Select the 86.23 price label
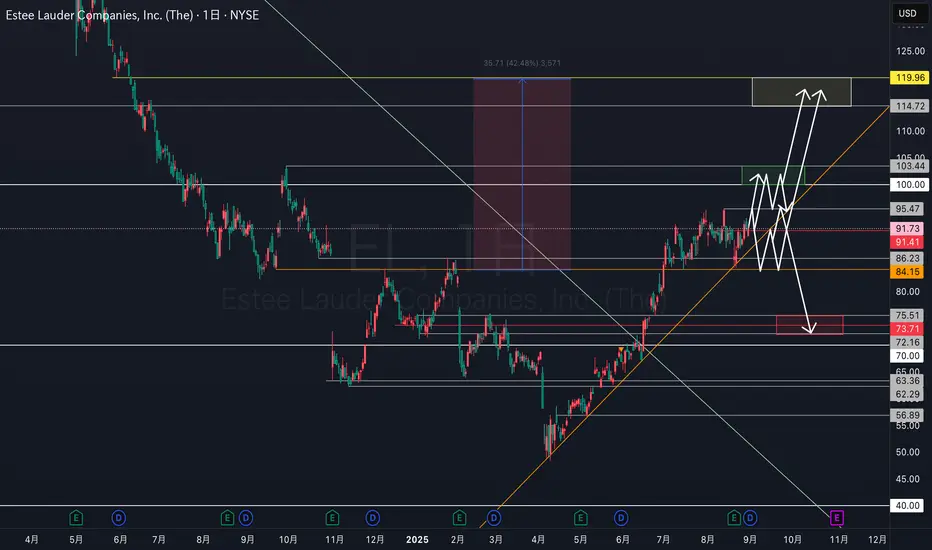Image resolution: width=932 pixels, height=550 pixels. pos(907,258)
